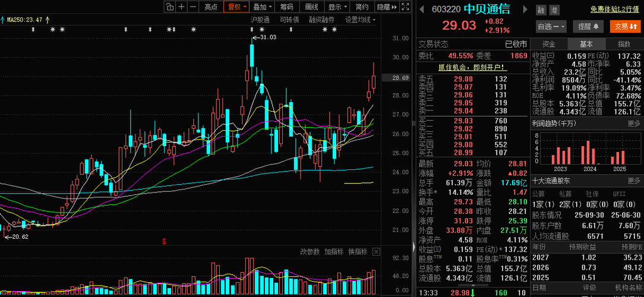The height and width of the screenshot is (297, 644).
Task: Click the 买五 row at price 28.99
Action: pyautogui.click(x=472, y=153)
